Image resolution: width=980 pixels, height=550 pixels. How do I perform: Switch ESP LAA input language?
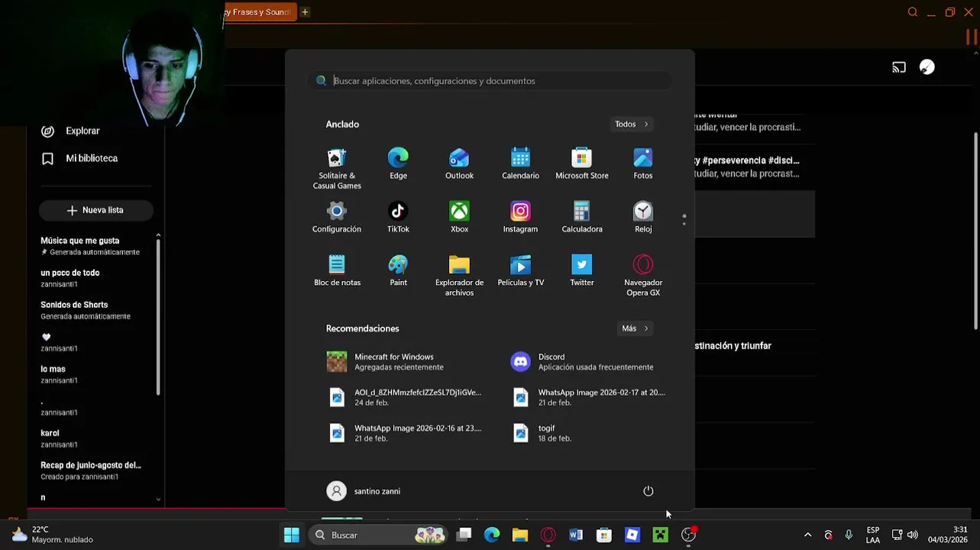pos(872,535)
